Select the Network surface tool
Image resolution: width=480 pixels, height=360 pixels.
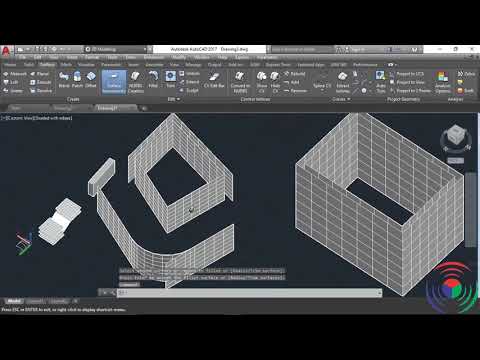click(15, 74)
